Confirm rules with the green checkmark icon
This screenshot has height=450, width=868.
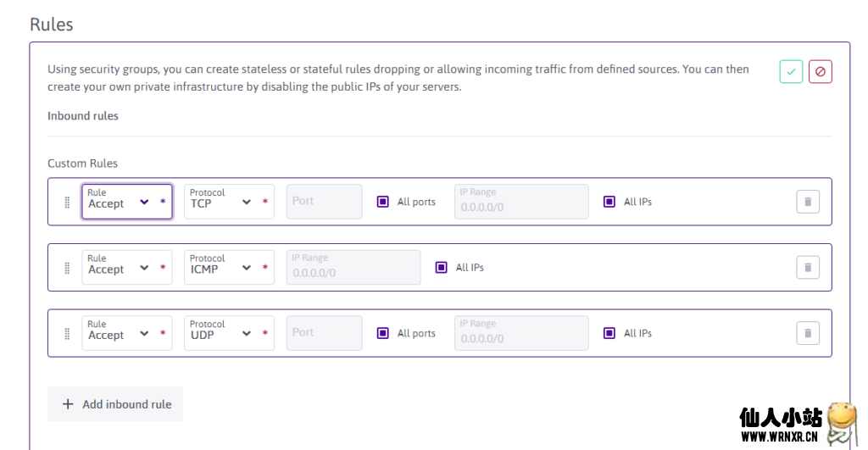click(x=791, y=72)
